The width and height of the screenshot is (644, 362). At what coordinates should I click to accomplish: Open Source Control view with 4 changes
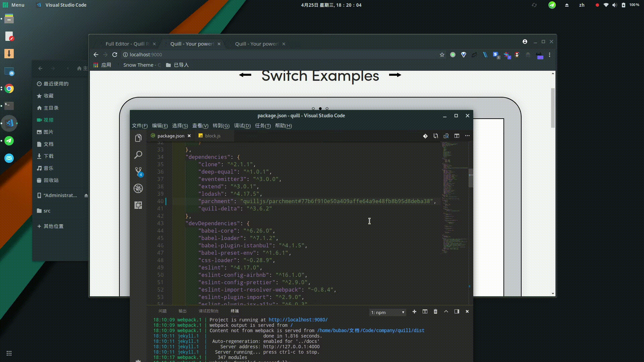pos(138,172)
